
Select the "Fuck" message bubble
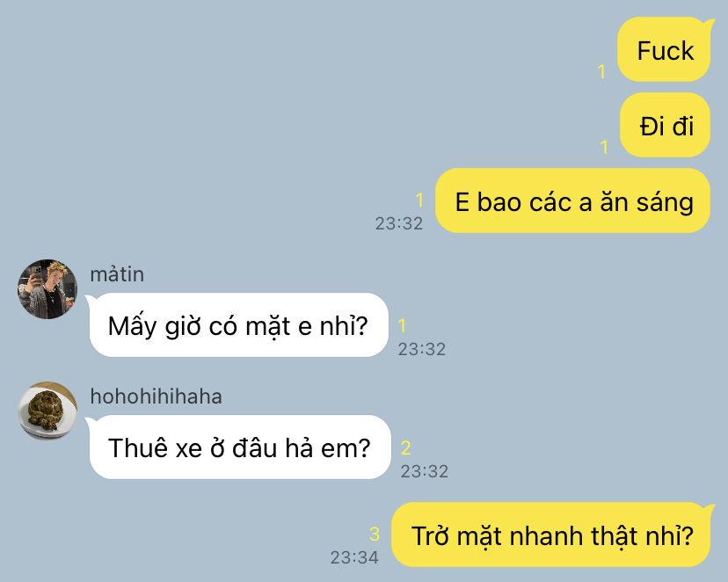point(665,50)
